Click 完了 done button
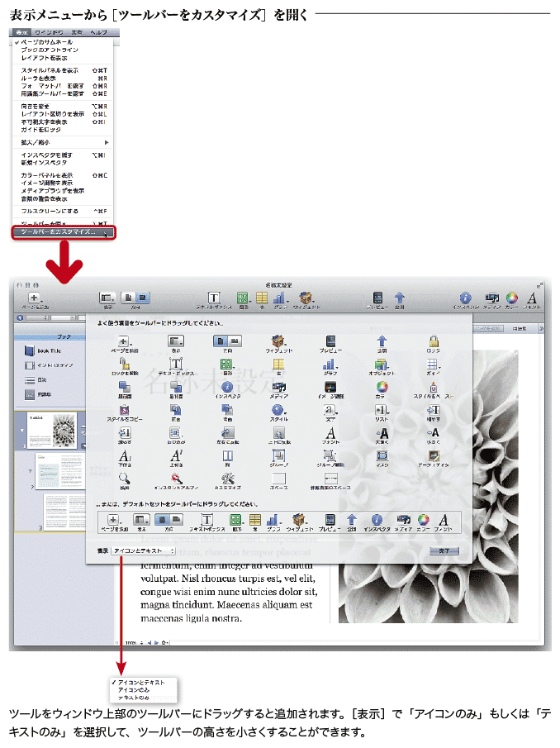560x748 pixels. point(444,551)
